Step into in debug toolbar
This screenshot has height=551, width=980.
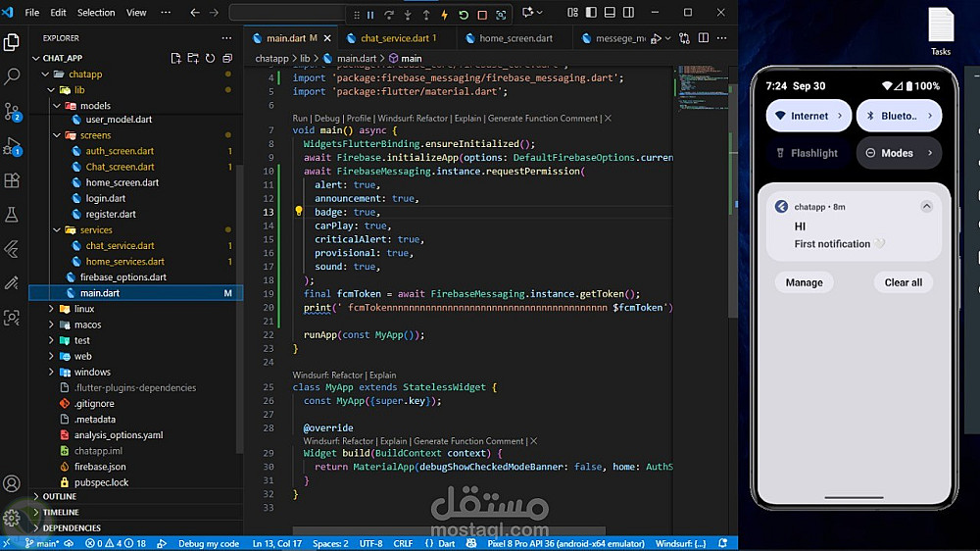click(x=408, y=15)
